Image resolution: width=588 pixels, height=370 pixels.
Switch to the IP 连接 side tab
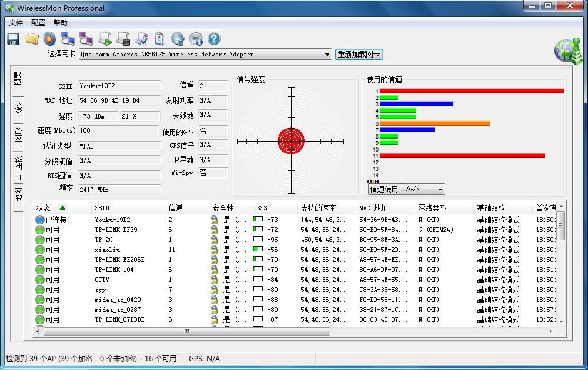coord(18,168)
